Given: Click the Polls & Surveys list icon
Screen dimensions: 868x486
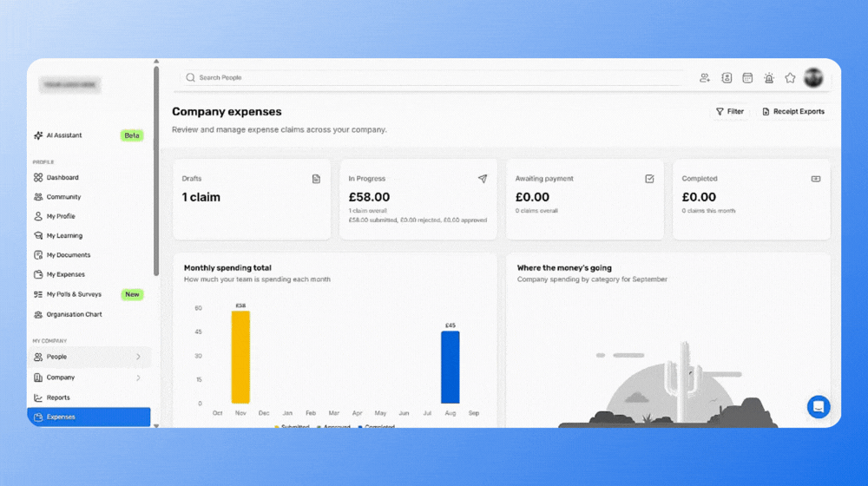Looking at the screenshot, I should tap(38, 294).
